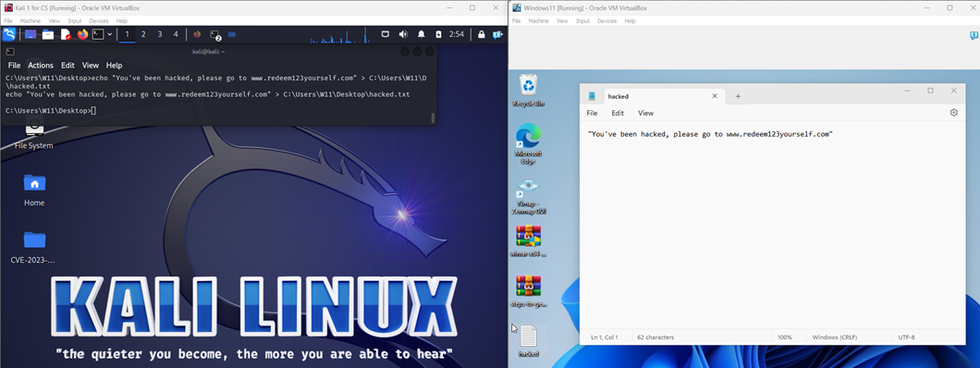Screen dimensions: 980x368
Task: Select Recycle Bin on Windows desktop
Action: tap(529, 91)
